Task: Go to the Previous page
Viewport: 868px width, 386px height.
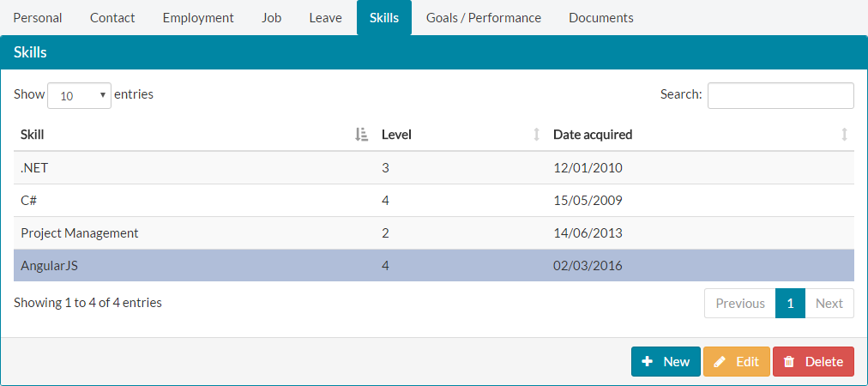Action: tap(739, 304)
